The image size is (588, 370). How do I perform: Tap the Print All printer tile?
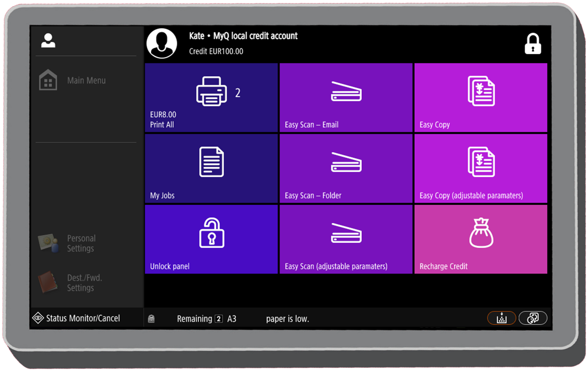coord(211,98)
